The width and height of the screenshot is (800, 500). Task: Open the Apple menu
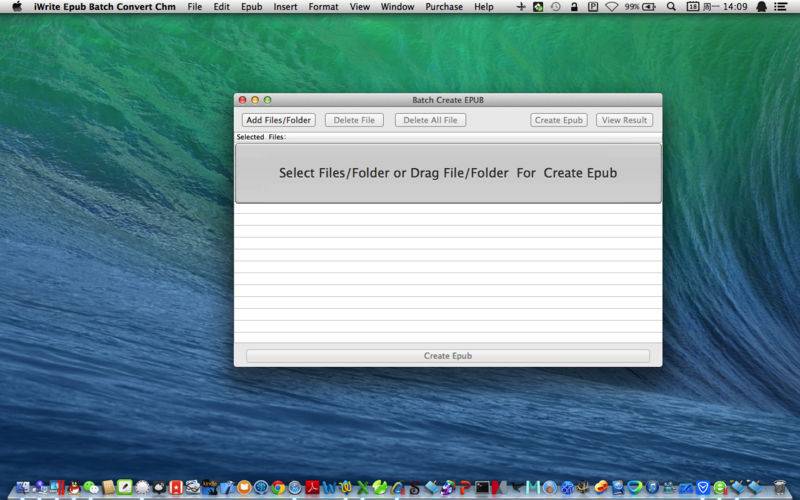pyautogui.click(x=17, y=7)
